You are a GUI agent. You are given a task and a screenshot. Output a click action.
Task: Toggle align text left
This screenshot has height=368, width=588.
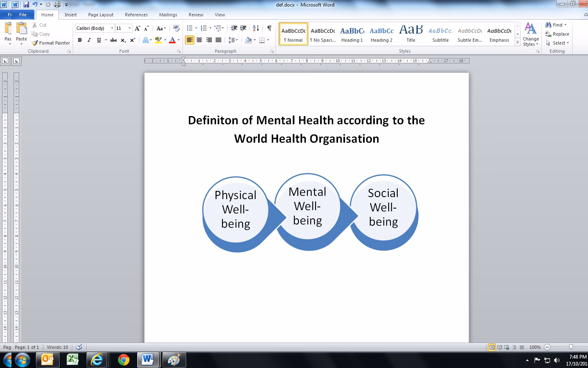tap(189, 40)
